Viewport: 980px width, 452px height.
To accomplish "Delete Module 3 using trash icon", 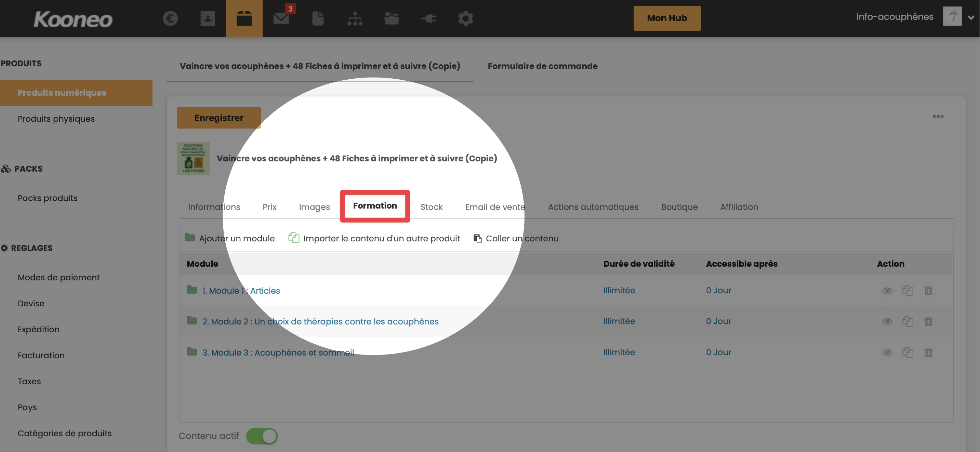I will 928,353.
